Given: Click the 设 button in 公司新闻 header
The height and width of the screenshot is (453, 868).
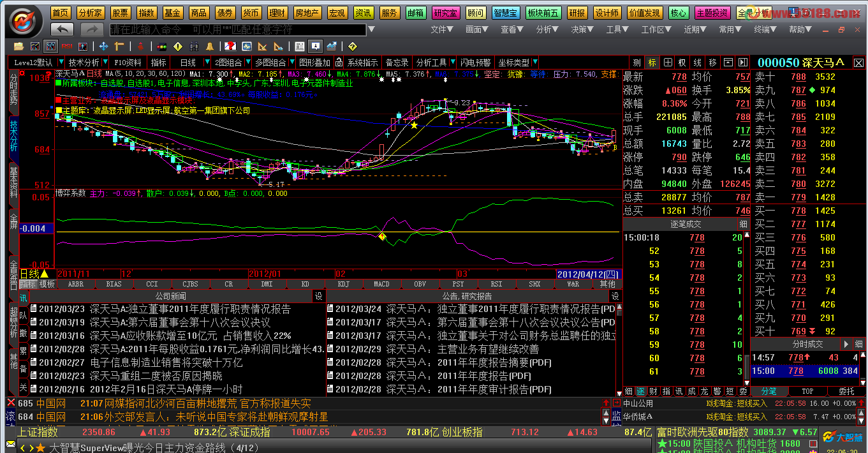Looking at the screenshot, I should (x=318, y=296).
